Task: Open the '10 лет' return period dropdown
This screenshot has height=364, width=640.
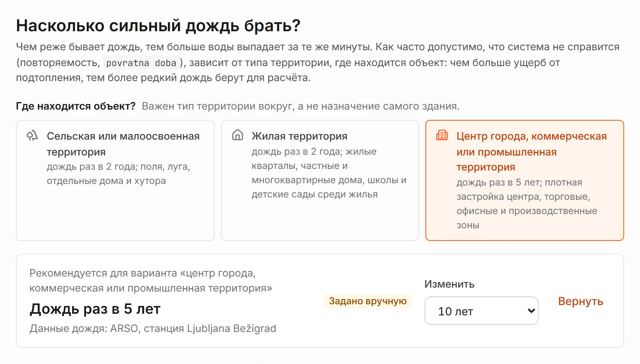Action: click(x=482, y=311)
